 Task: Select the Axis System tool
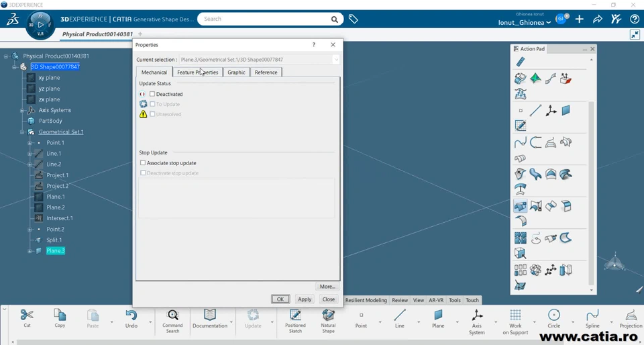tap(477, 315)
